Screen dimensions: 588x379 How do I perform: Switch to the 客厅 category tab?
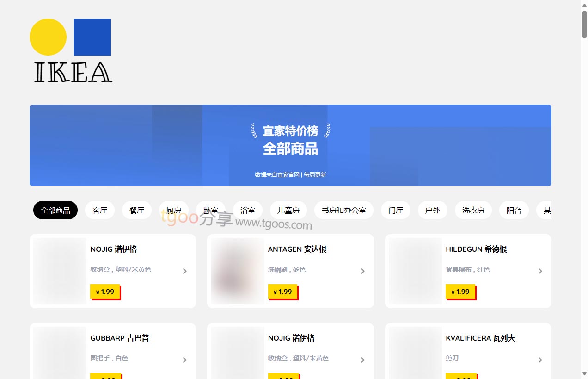coord(100,210)
